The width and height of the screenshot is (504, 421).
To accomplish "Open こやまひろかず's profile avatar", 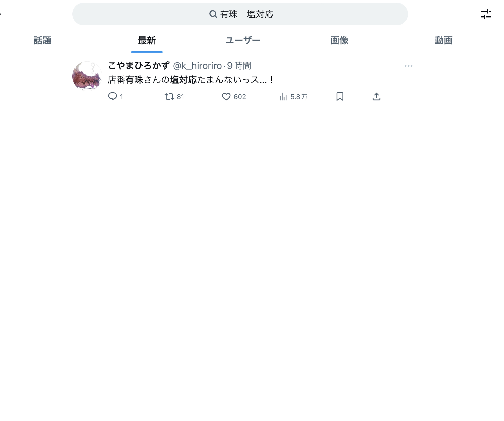I will (x=87, y=76).
